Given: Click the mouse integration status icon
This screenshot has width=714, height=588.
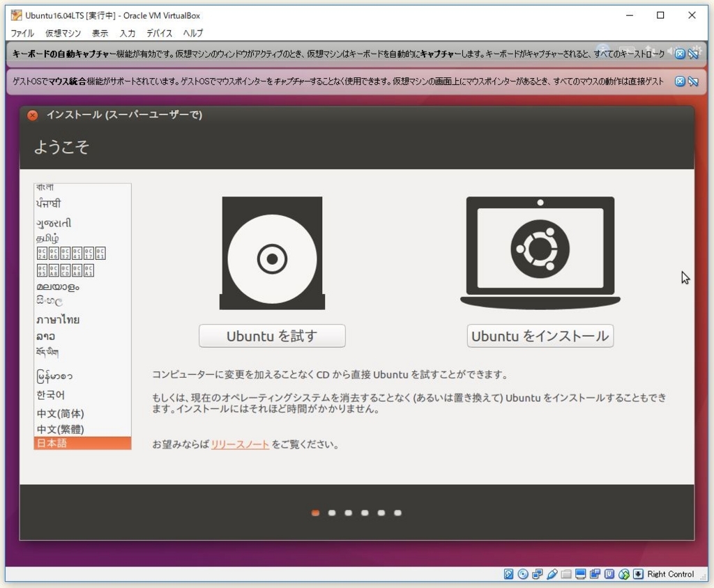Looking at the screenshot, I should tap(624, 574).
